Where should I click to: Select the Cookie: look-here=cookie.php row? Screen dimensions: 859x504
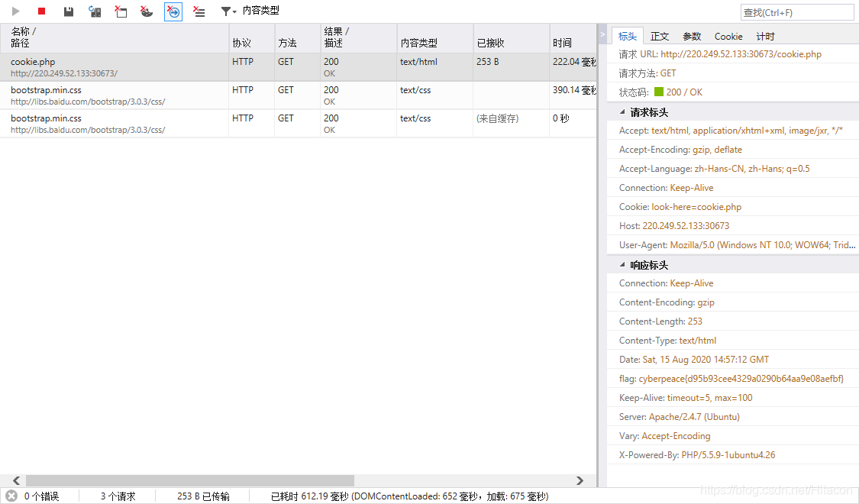coord(733,207)
